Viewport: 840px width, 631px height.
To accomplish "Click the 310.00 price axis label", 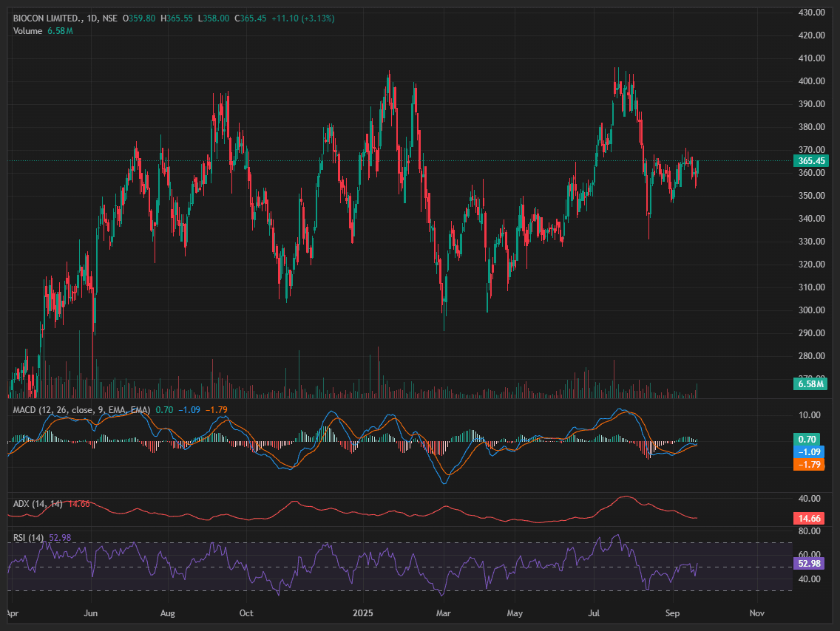I will (x=811, y=287).
